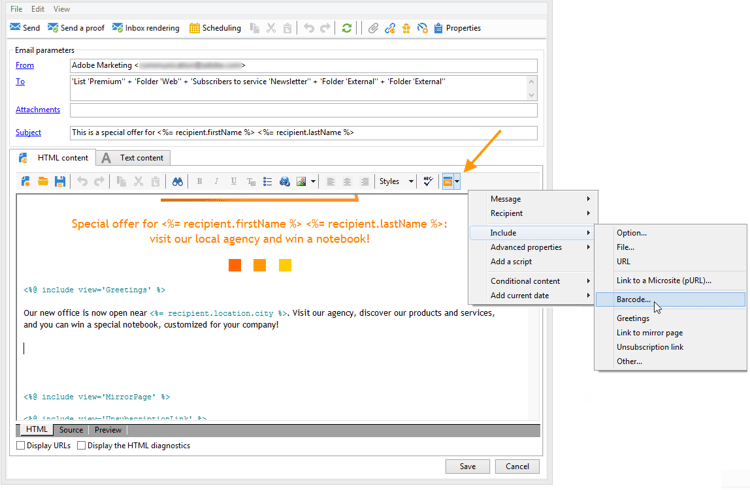Click the spell check icon
Image resolution: width=750 pixels, height=490 pixels.
(x=427, y=182)
